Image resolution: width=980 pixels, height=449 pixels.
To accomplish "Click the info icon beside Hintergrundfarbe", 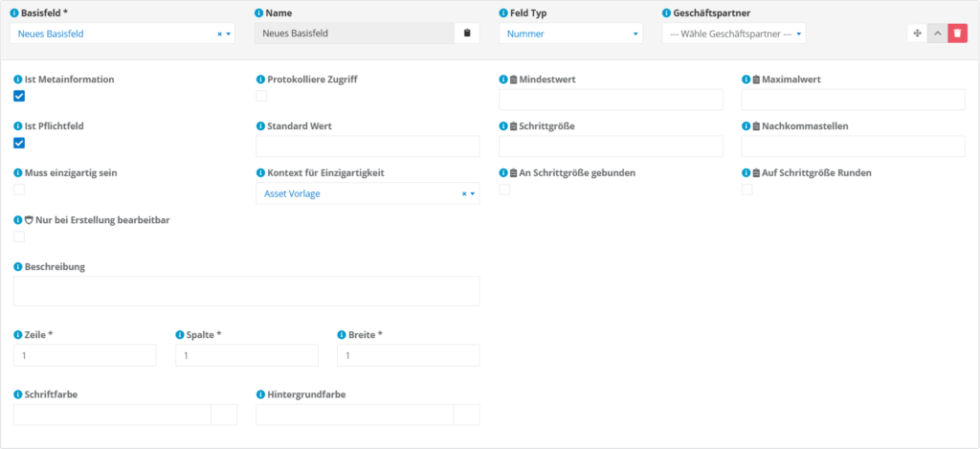I will (260, 393).
